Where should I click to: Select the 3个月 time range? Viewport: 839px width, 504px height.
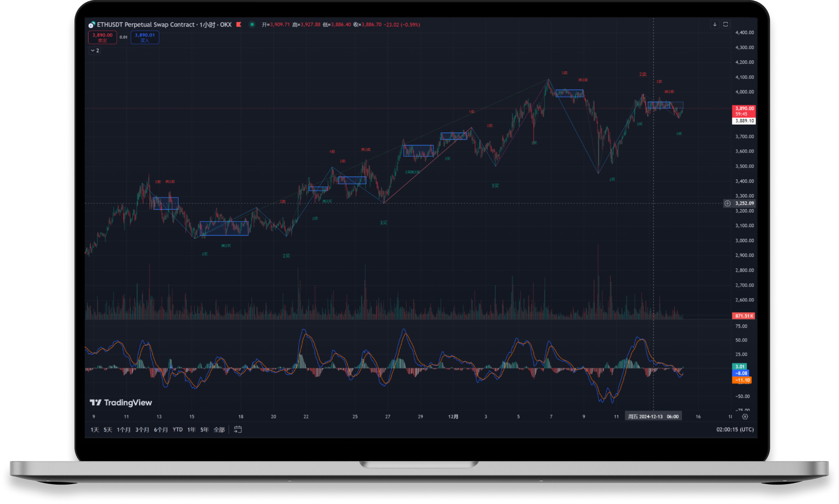(142, 430)
